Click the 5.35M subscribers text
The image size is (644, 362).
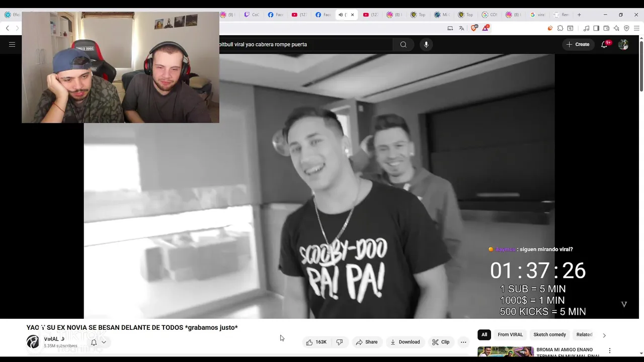tap(60, 346)
